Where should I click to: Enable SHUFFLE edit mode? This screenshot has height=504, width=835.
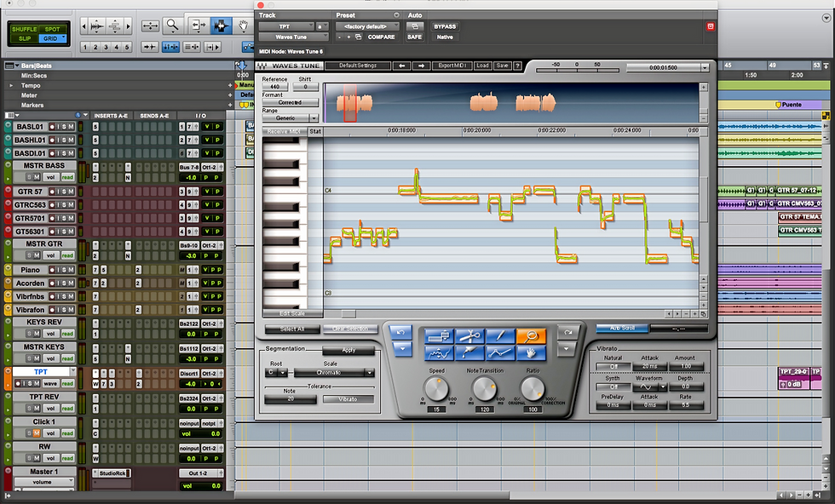coord(25,29)
